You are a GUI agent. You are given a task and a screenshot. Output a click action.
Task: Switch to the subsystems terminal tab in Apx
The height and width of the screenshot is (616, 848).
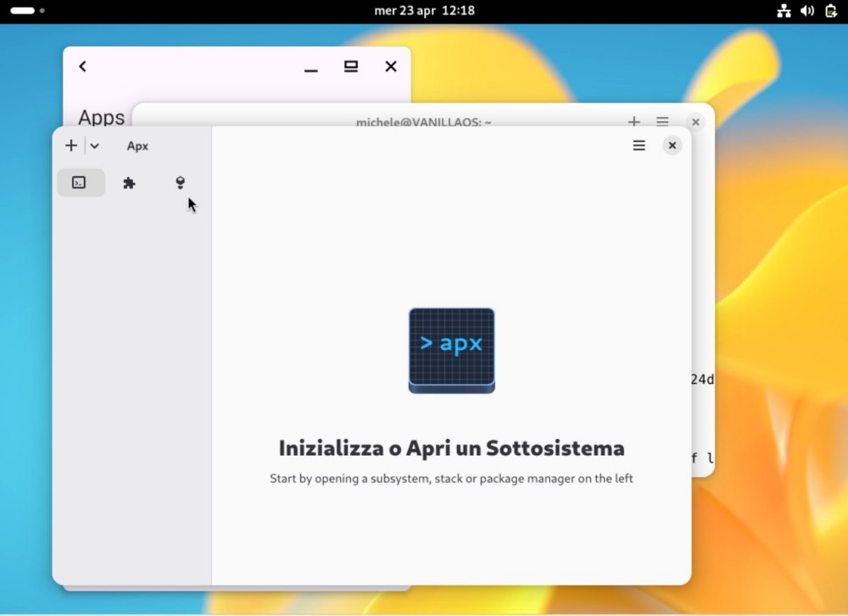[x=81, y=183]
